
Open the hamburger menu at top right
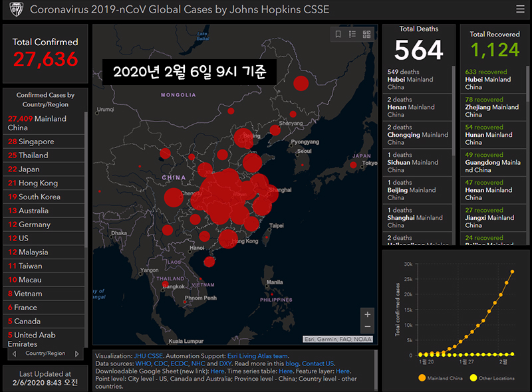click(x=520, y=9)
